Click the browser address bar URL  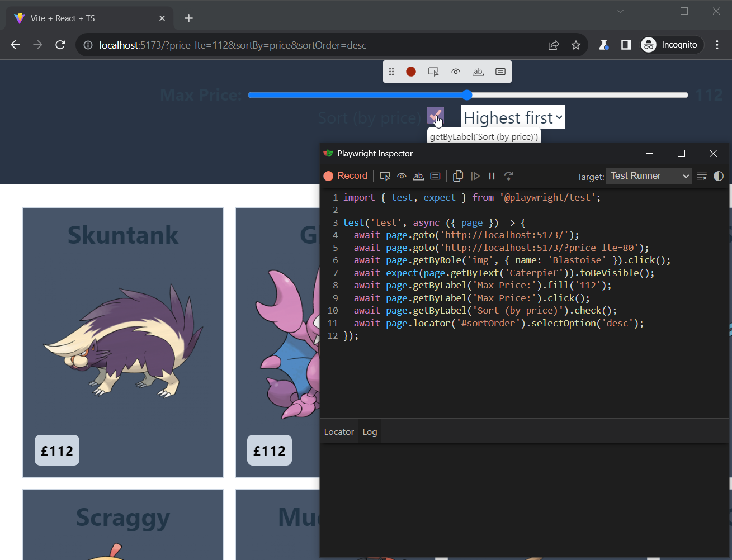[233, 45]
